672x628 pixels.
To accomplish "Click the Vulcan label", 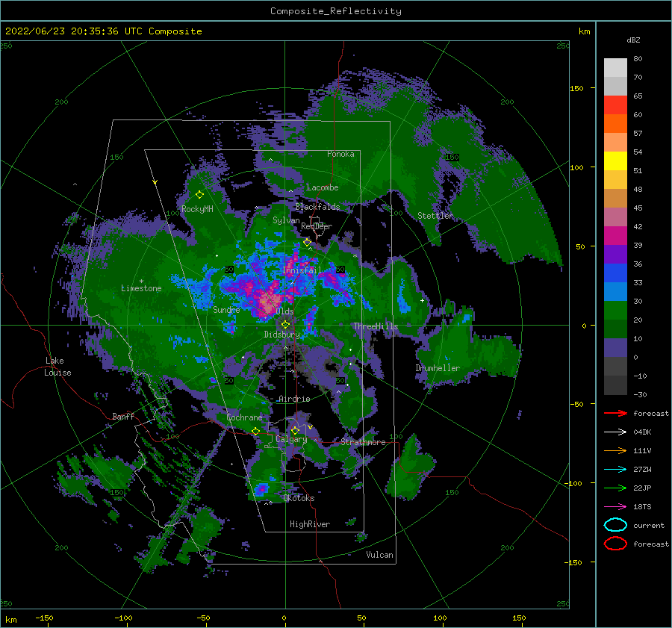I will 379,555.
